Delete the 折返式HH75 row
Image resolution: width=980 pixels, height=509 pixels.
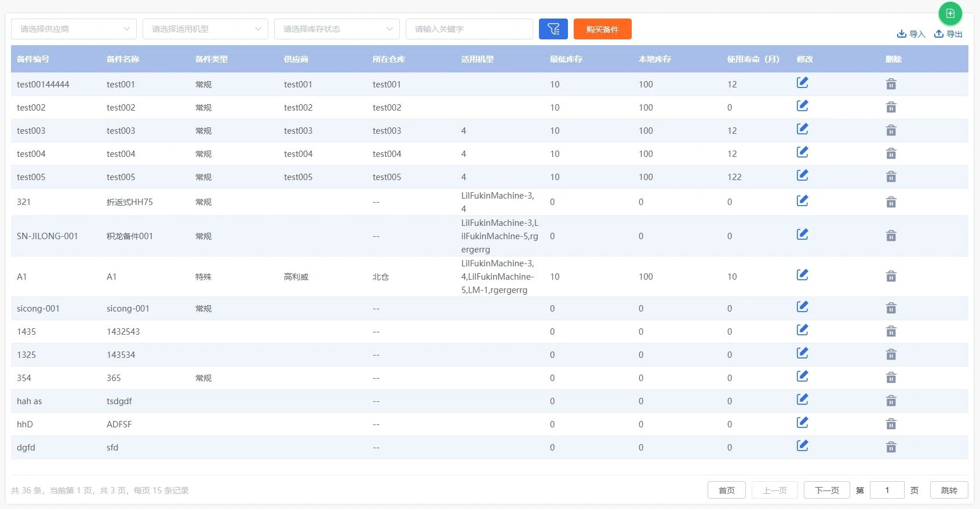click(891, 202)
